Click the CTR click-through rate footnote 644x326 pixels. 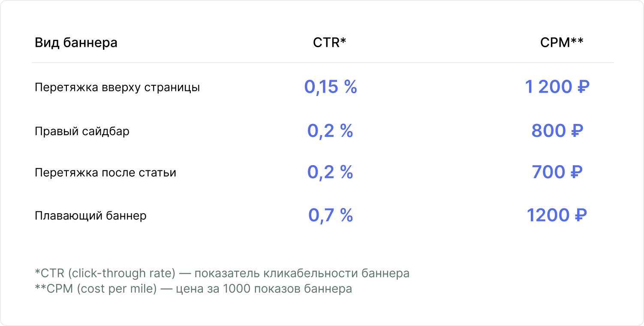pyautogui.click(x=222, y=273)
